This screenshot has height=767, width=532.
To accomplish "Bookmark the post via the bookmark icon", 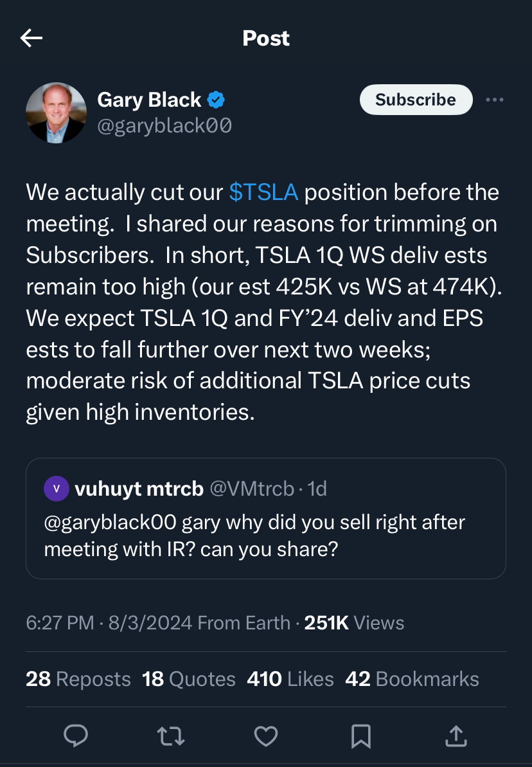I will [361, 737].
